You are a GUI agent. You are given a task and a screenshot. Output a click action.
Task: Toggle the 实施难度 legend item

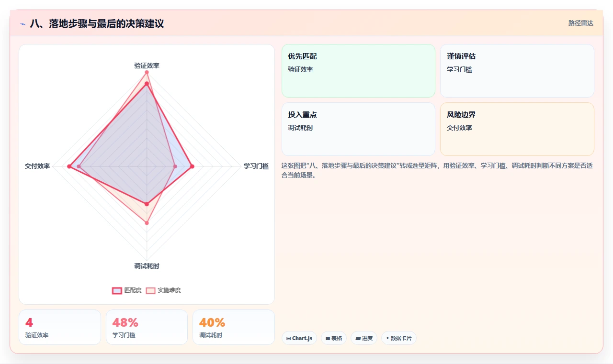163,290
